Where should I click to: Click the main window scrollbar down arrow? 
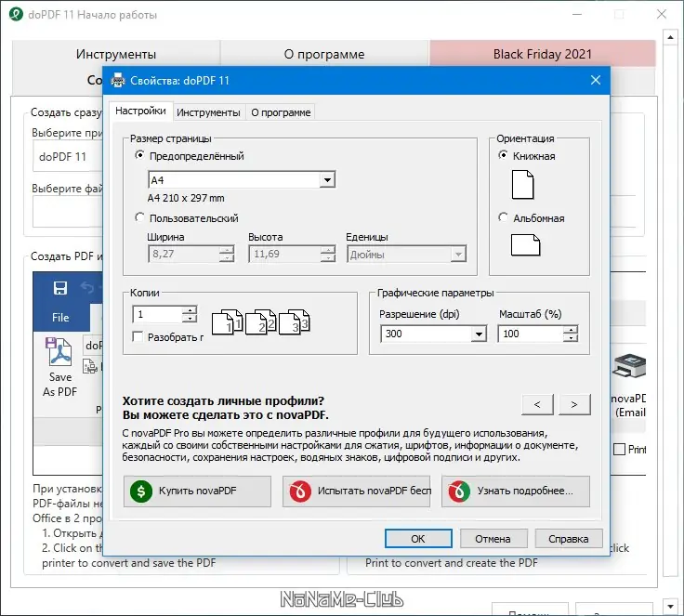point(670,606)
